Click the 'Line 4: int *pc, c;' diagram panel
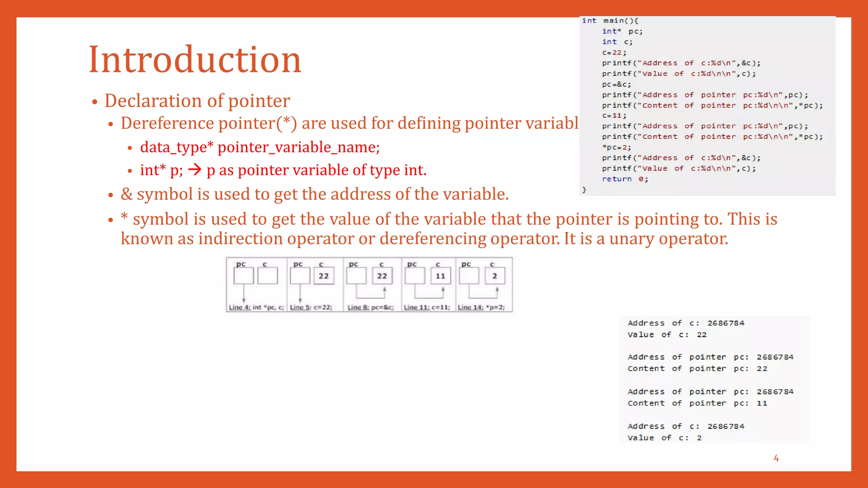Viewport: 868px width, 488px height. tap(256, 285)
